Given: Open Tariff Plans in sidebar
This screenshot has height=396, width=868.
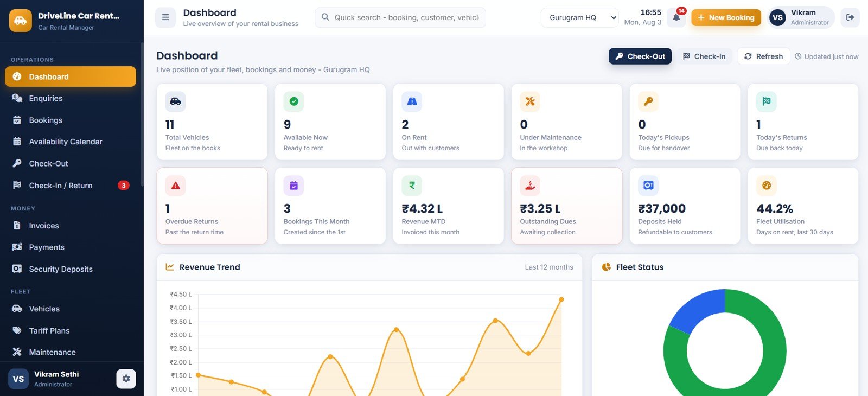Looking at the screenshot, I should point(71,330).
